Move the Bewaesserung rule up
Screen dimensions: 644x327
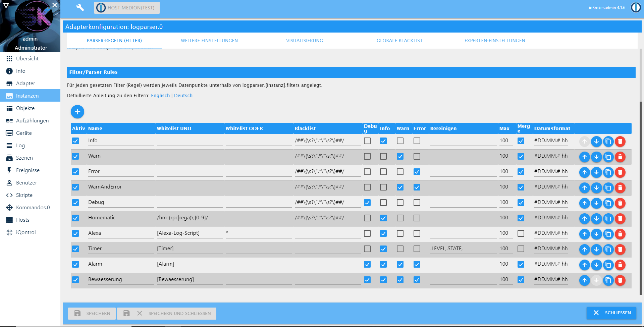[584, 280]
